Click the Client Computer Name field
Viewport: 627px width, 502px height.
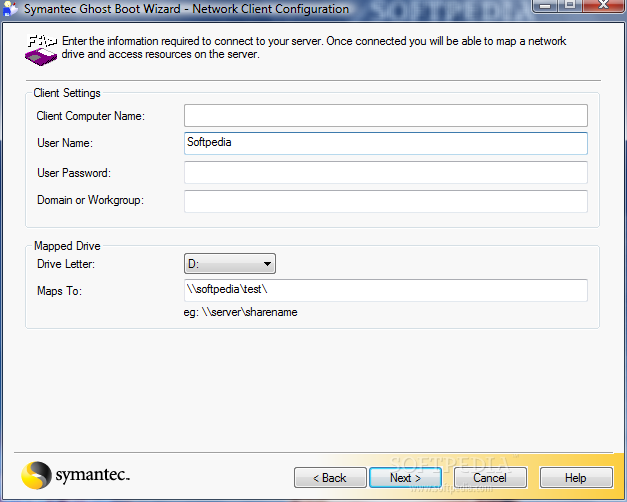385,116
